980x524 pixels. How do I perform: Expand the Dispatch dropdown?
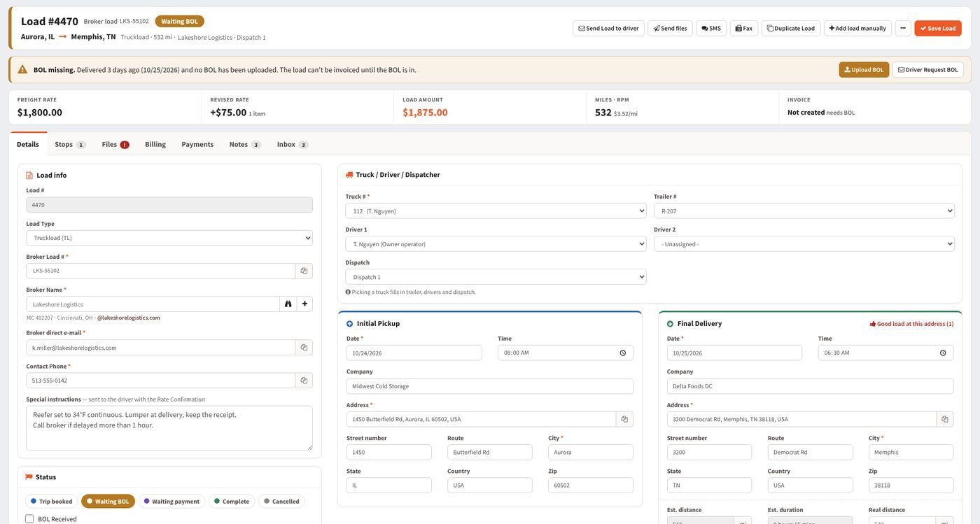(x=496, y=277)
